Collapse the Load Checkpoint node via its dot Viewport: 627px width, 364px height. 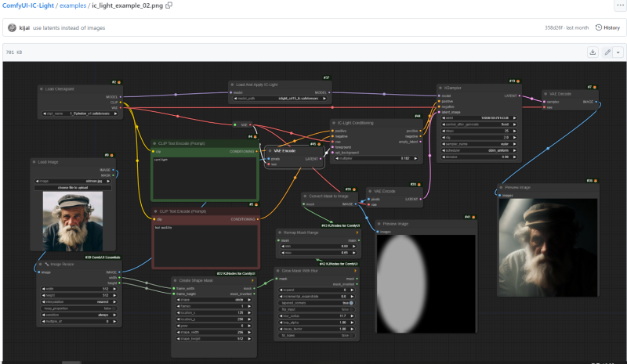[42, 89]
